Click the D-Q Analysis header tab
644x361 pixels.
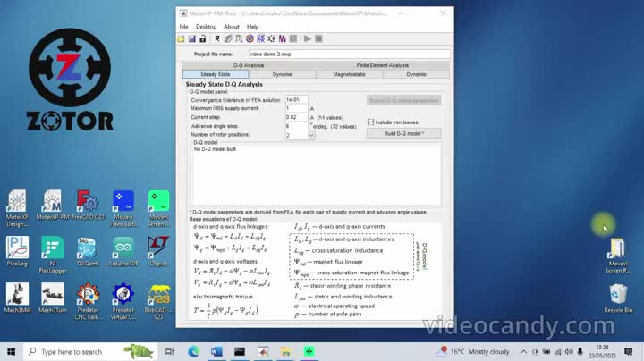click(249, 65)
